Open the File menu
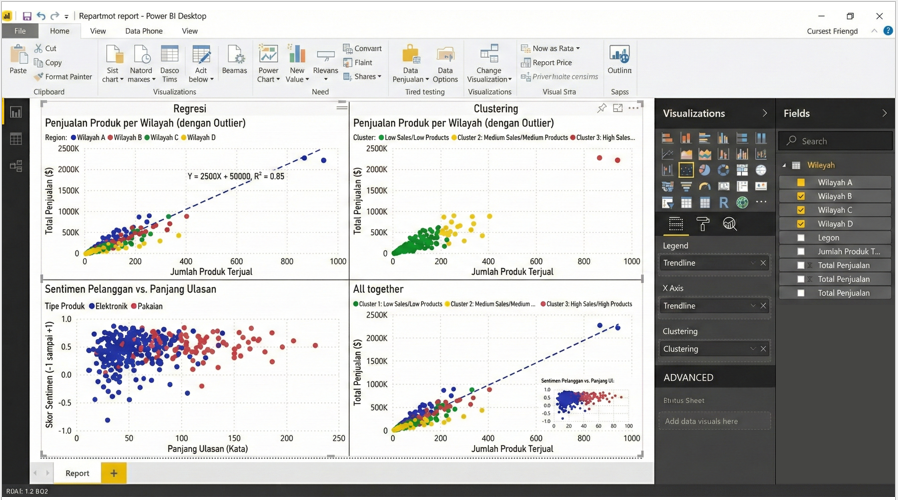The height and width of the screenshot is (500, 898). [20, 31]
